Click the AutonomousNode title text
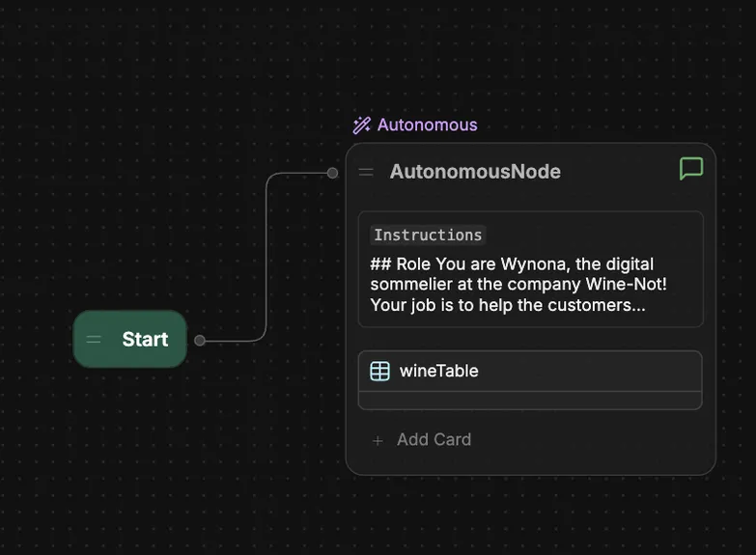Image resolution: width=756 pixels, height=555 pixels. [475, 172]
